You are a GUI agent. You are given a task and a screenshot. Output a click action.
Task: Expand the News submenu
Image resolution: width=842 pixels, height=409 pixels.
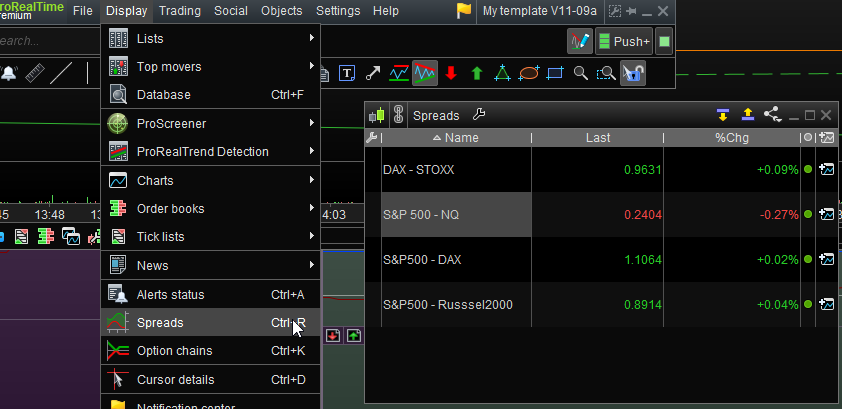click(x=210, y=265)
